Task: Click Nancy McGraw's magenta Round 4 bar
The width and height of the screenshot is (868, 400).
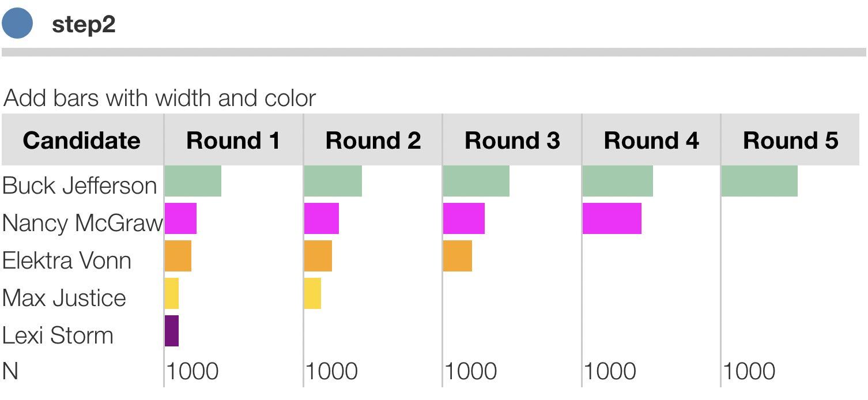Action: pyautogui.click(x=612, y=218)
